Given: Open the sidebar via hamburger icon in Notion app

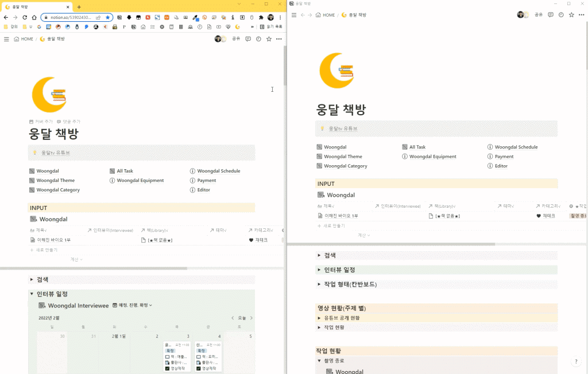Looking at the screenshot, I should [x=294, y=15].
